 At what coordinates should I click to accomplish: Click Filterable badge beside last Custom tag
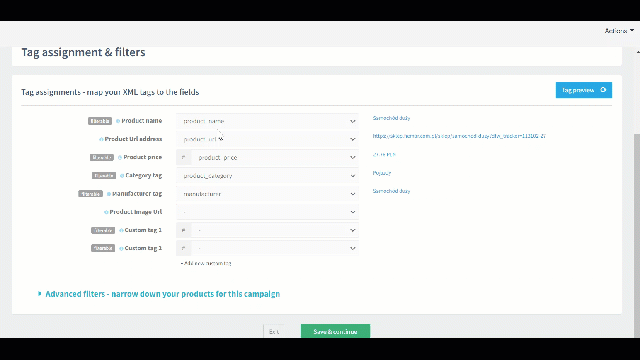pyautogui.click(x=103, y=248)
